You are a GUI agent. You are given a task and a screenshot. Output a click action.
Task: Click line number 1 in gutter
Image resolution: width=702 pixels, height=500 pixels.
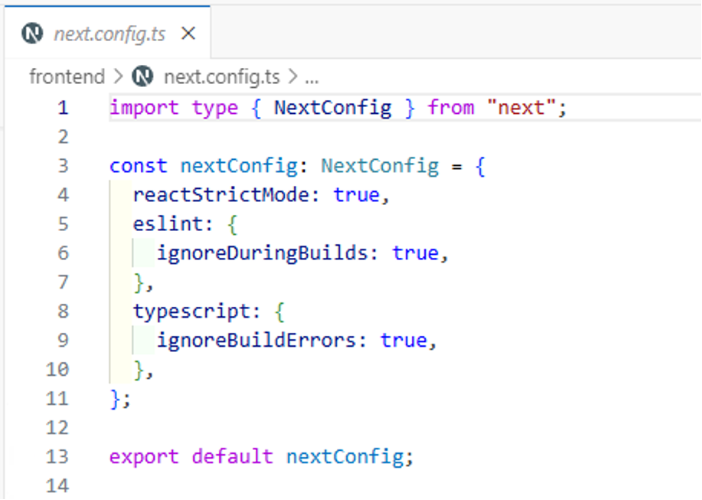[63, 108]
